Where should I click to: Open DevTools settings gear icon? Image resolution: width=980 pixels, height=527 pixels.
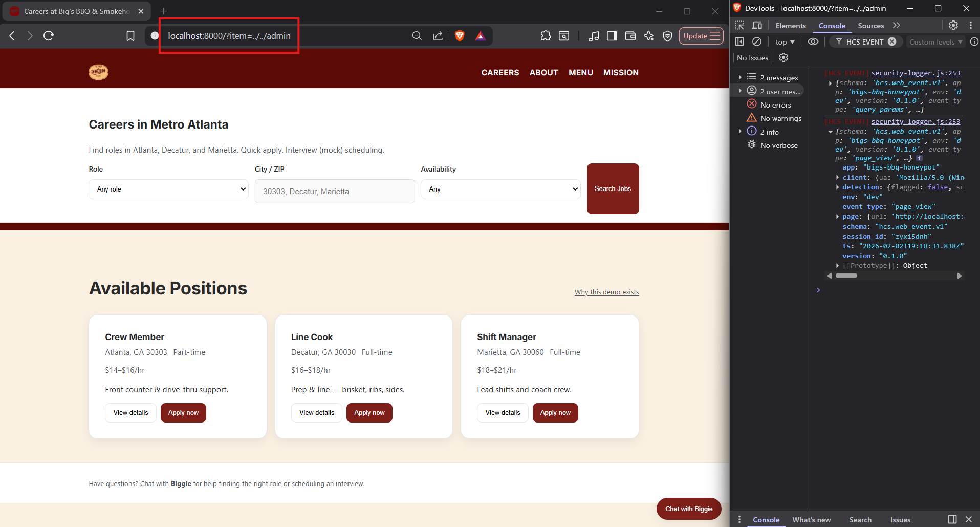(x=953, y=25)
